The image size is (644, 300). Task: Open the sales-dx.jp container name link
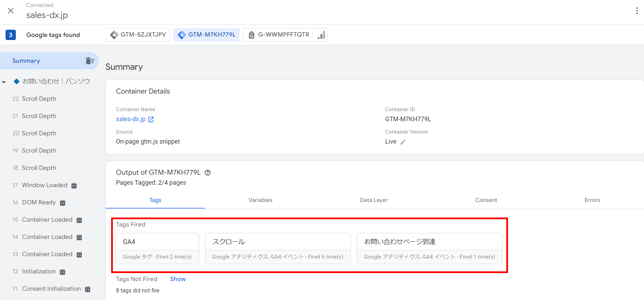pos(131,119)
